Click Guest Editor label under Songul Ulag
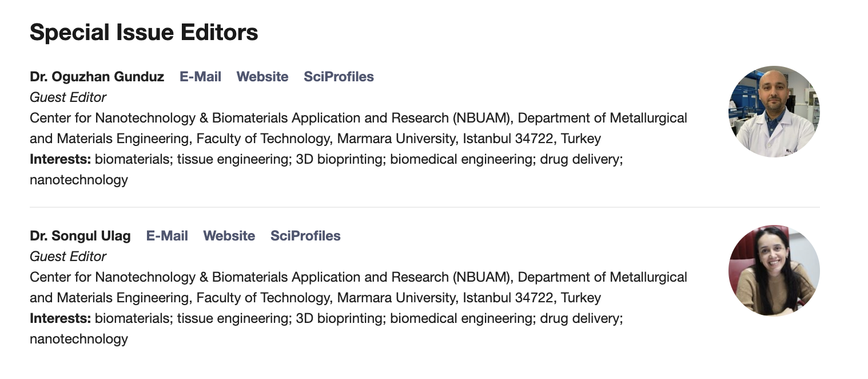Image resolution: width=868 pixels, height=379 pixels. 68,256
